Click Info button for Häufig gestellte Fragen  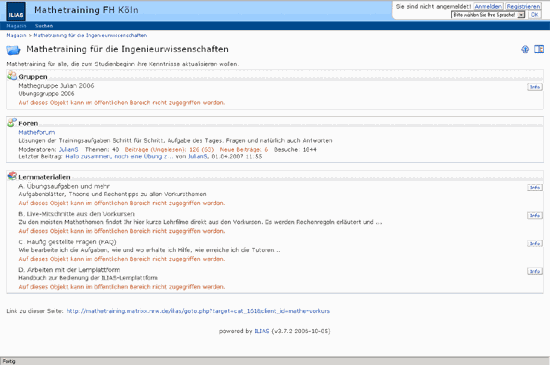[535, 243]
